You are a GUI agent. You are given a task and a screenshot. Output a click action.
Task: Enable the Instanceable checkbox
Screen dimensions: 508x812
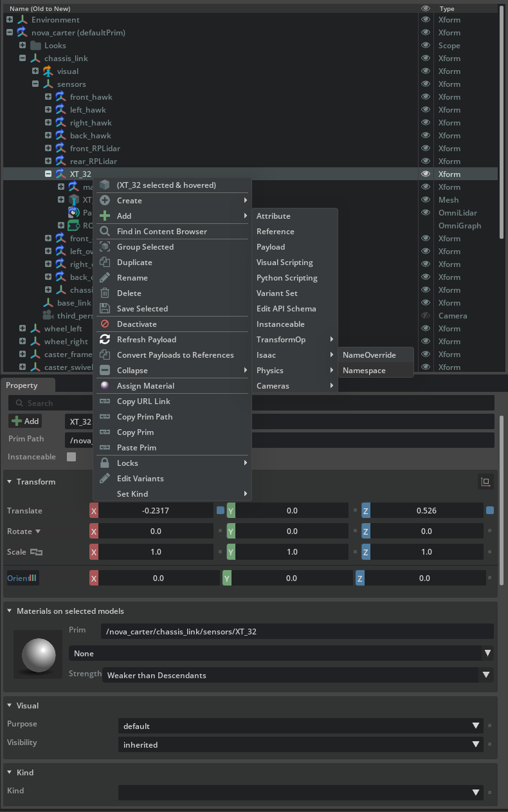tap(71, 457)
